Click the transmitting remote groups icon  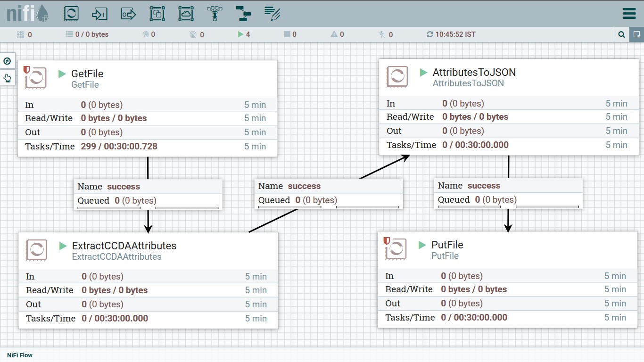pos(146,34)
